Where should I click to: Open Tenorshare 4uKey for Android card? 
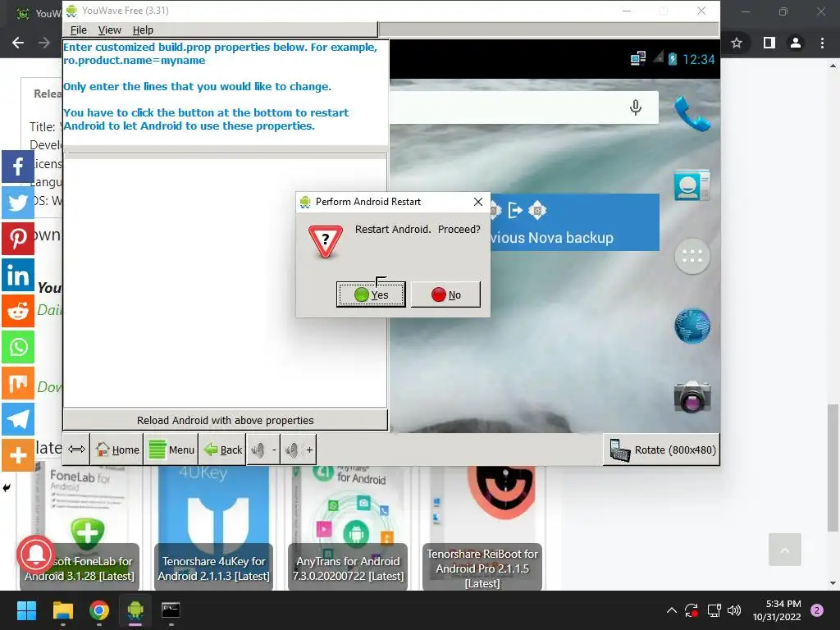click(x=214, y=527)
